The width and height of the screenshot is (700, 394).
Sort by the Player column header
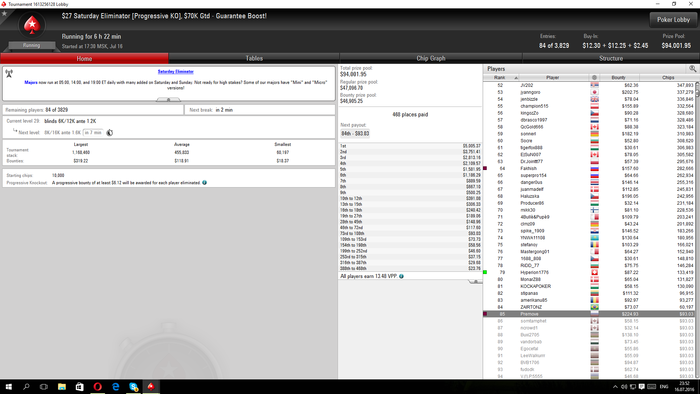coord(553,78)
